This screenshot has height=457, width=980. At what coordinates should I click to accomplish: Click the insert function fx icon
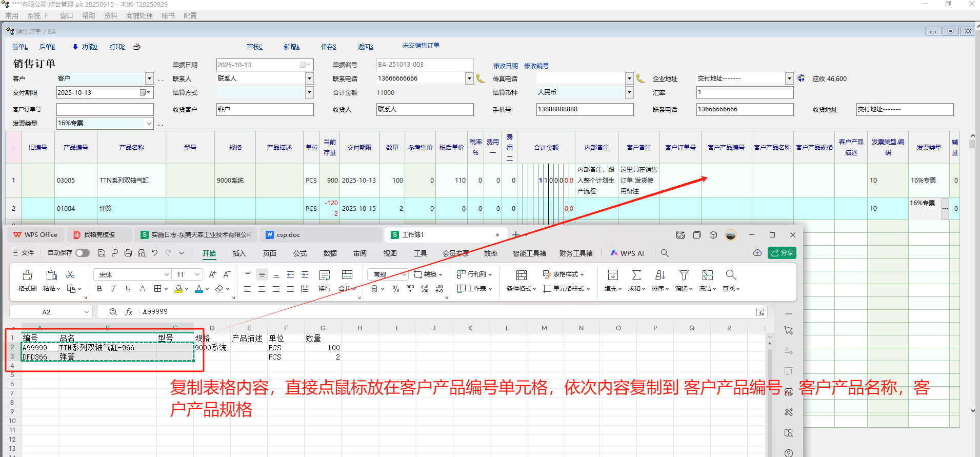129,312
